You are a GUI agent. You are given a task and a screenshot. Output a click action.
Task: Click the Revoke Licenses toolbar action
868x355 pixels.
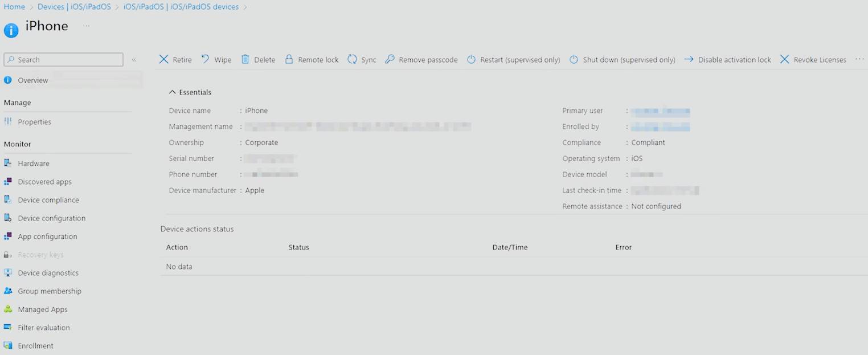(x=813, y=60)
